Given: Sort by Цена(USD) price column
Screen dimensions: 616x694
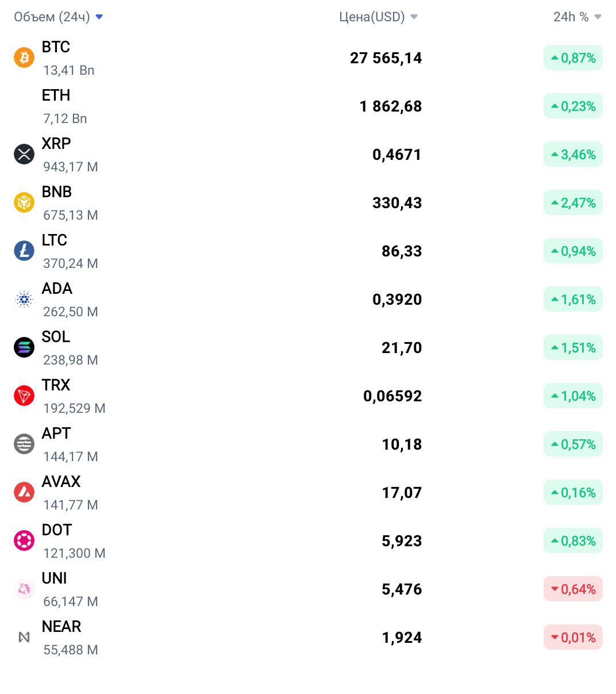Looking at the screenshot, I should pos(378,17).
